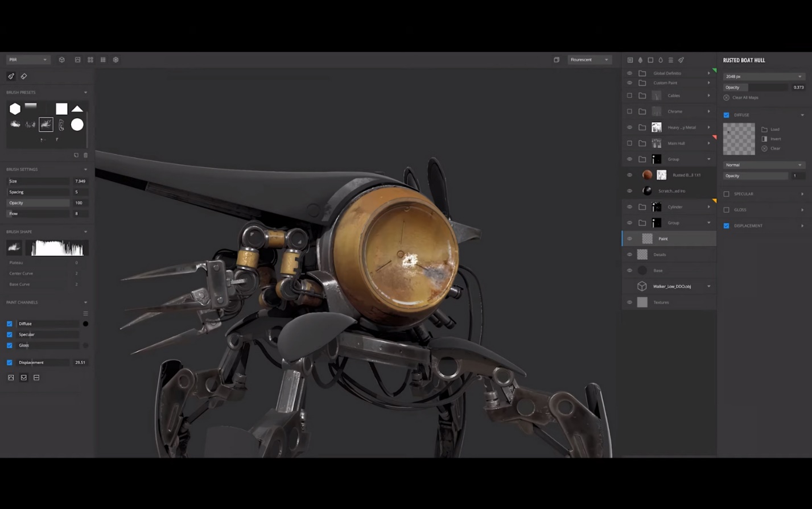Click the paintbrush icon in the layers panel header
The image size is (812, 509).
(681, 60)
